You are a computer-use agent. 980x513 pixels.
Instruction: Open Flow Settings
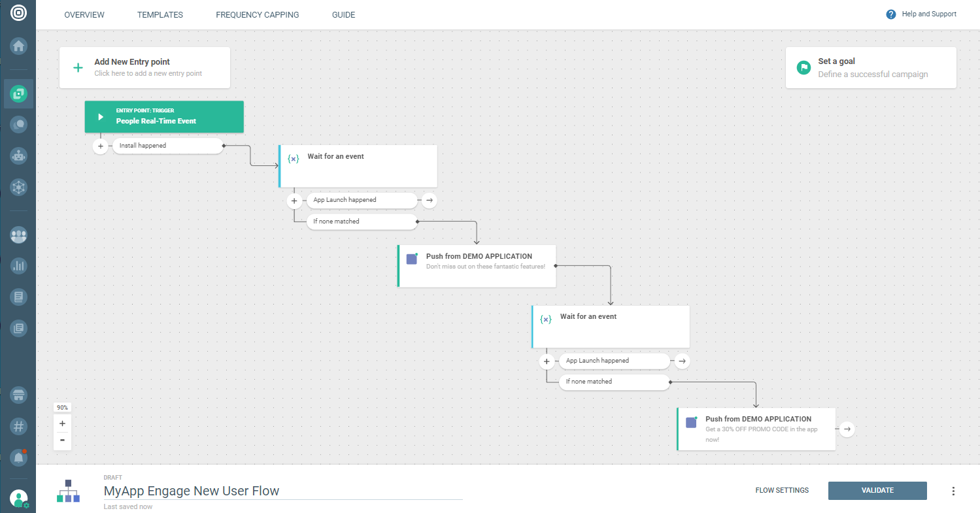(782, 491)
